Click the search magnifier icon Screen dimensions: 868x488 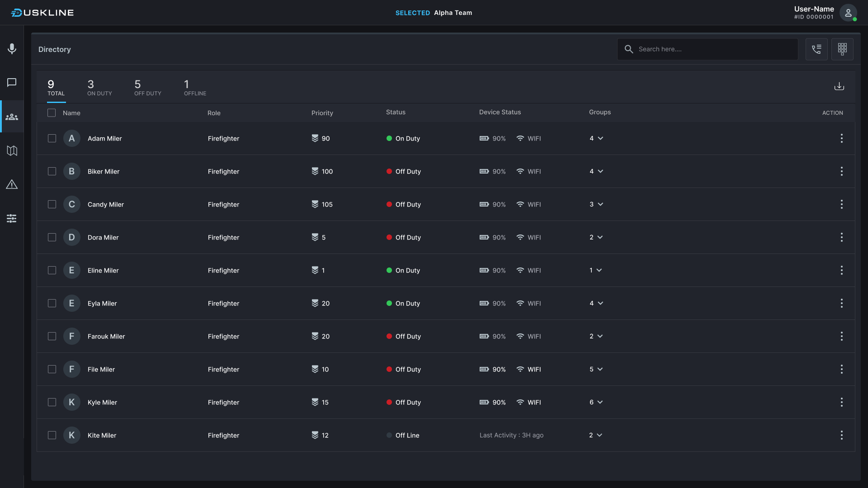[x=628, y=49]
